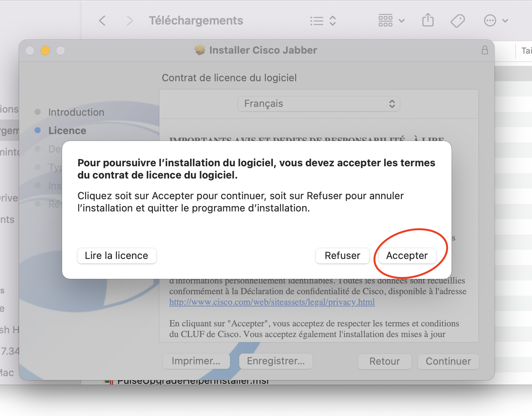This screenshot has width=532, height=416.
Task: Expand the group-by grid dropdown
Action: tap(391, 21)
